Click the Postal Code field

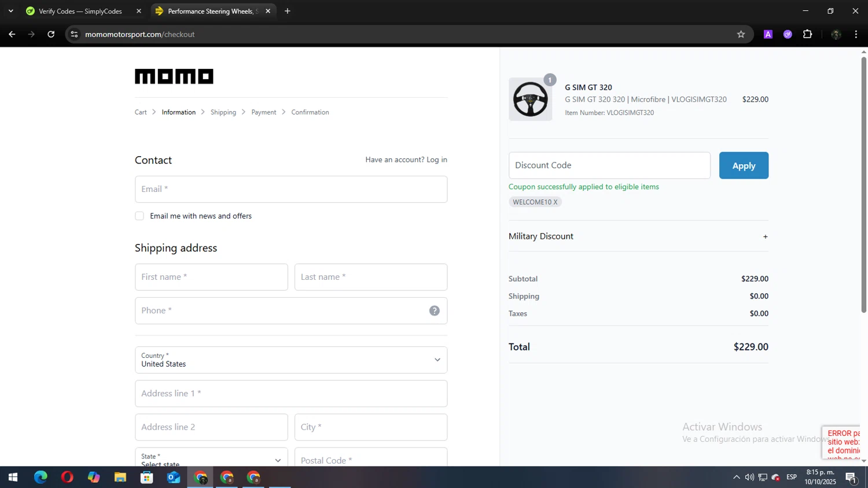point(371,457)
